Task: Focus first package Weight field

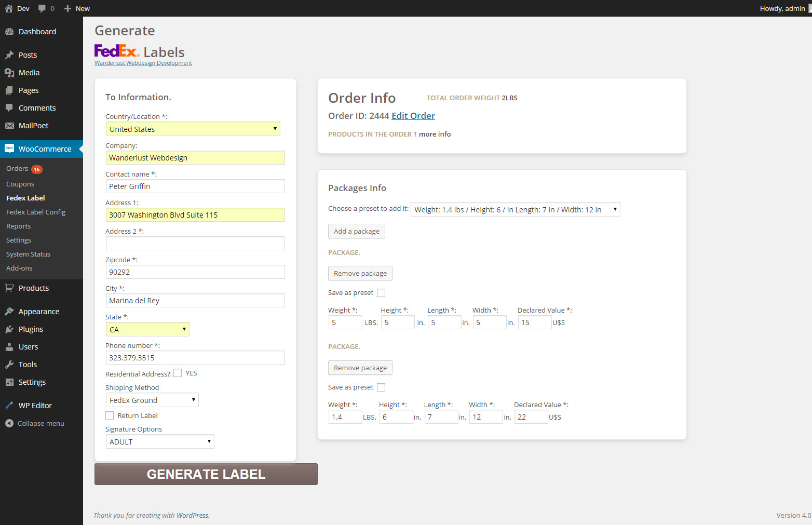Action: (x=345, y=322)
